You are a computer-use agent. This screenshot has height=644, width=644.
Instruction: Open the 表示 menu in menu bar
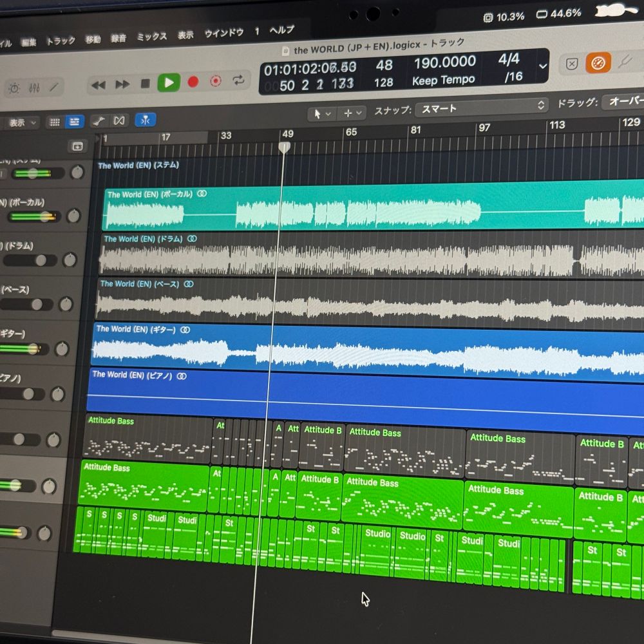point(185,35)
